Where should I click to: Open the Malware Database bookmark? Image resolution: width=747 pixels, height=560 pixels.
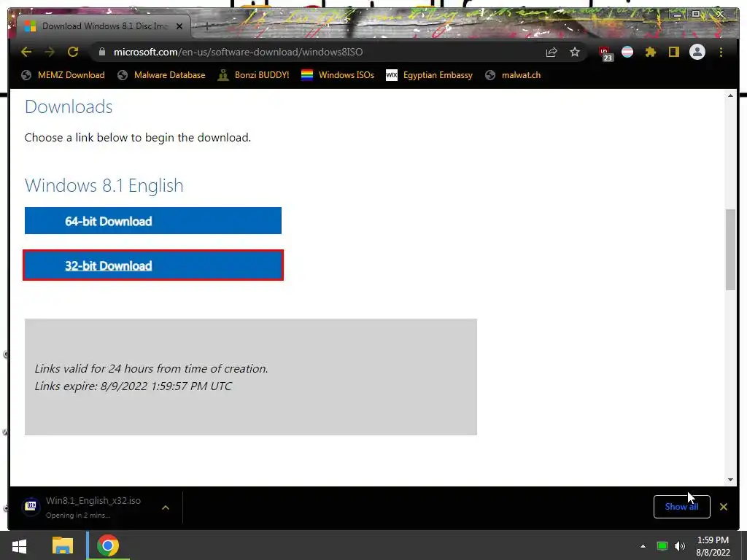[161, 75]
